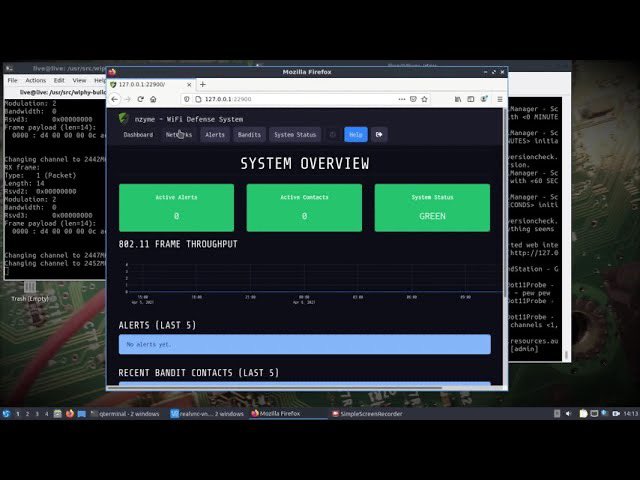Click the 14:13 taskbar clock
Viewport: 640px width, 480px height.
coord(630,413)
